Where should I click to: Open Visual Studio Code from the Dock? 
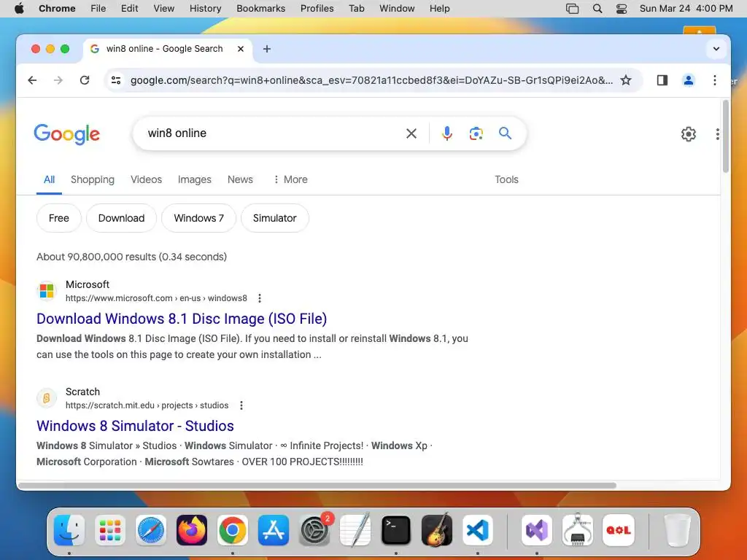point(478,530)
